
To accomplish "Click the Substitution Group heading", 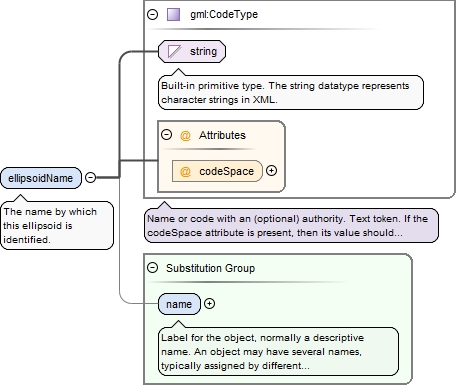I will (x=211, y=268).
